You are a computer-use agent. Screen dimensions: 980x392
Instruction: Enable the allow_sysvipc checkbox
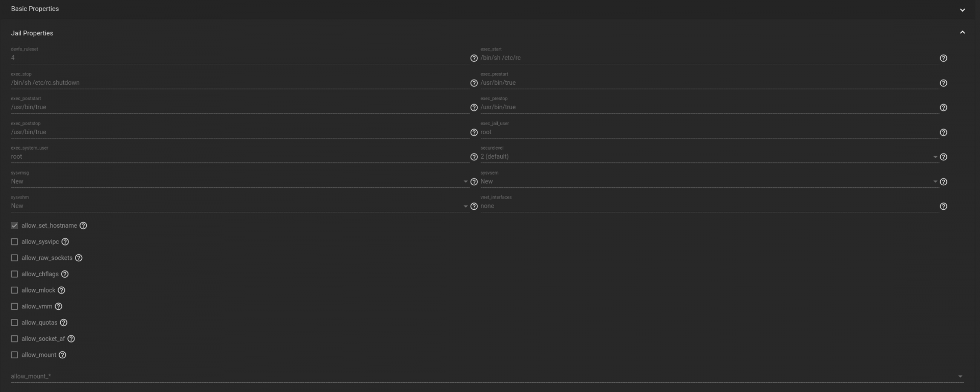point(14,242)
